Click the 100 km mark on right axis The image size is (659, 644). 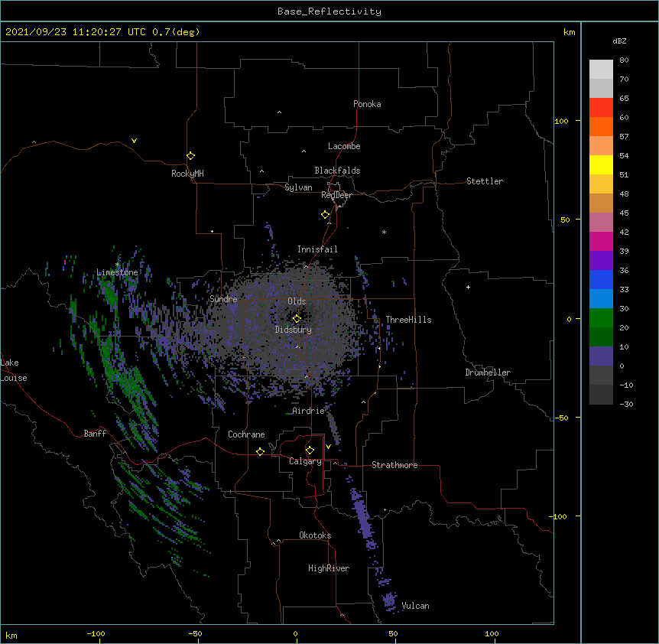pyautogui.click(x=561, y=121)
